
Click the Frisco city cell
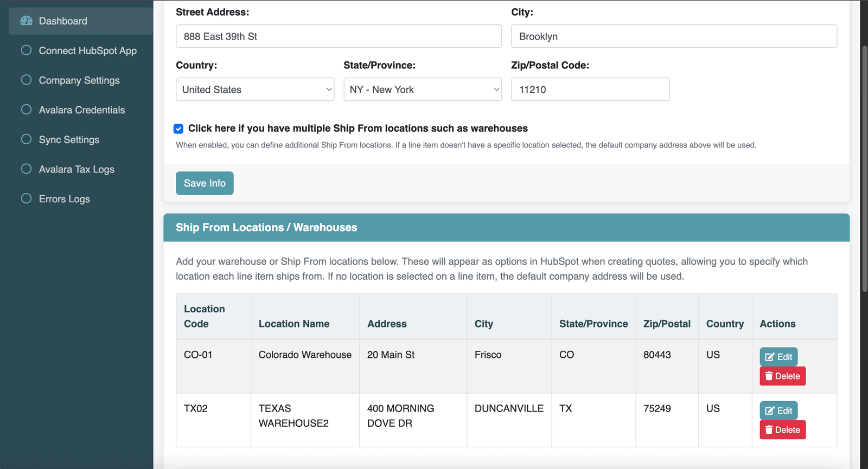coord(509,366)
